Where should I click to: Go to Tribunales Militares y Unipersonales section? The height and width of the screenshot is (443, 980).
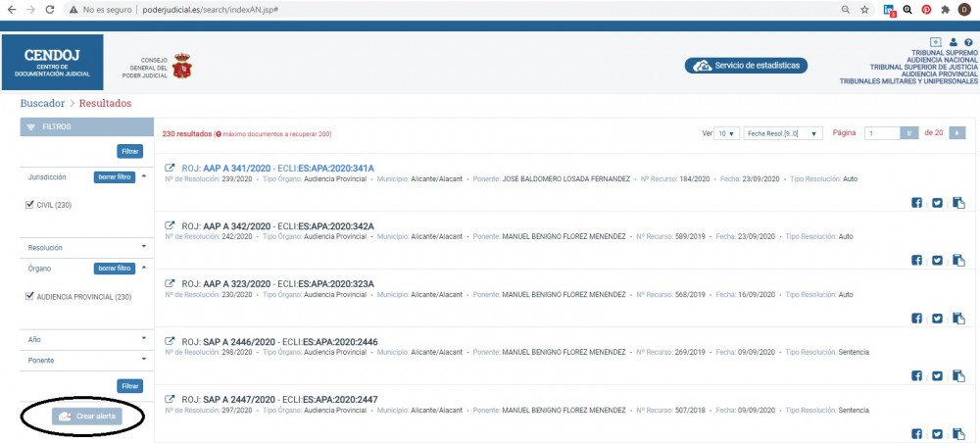[908, 81]
